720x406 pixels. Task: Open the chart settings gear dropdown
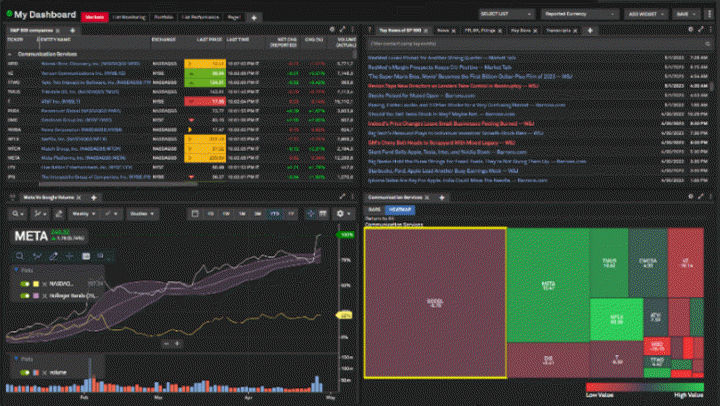click(343, 214)
